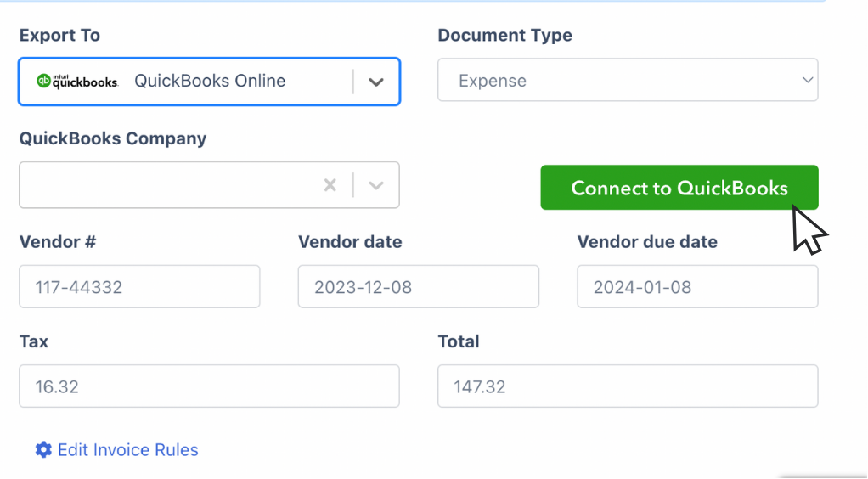Select the Vendor date field 2023-12-08

coord(418,287)
